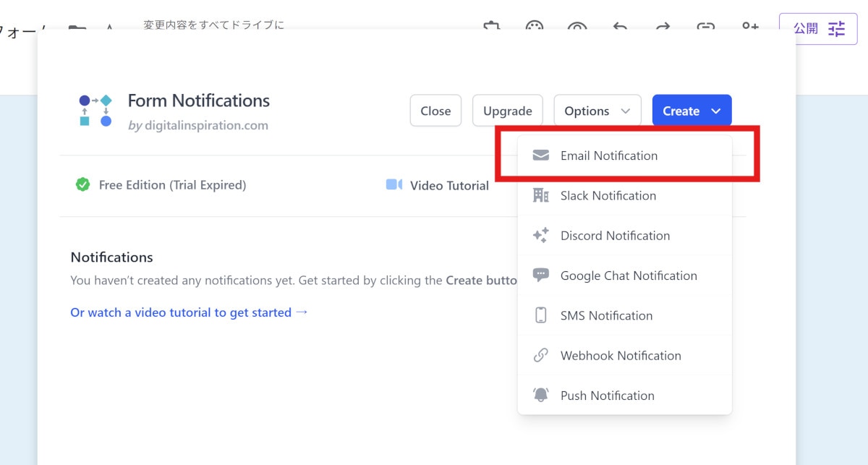Open the video tutorial link to get started

tap(190, 312)
